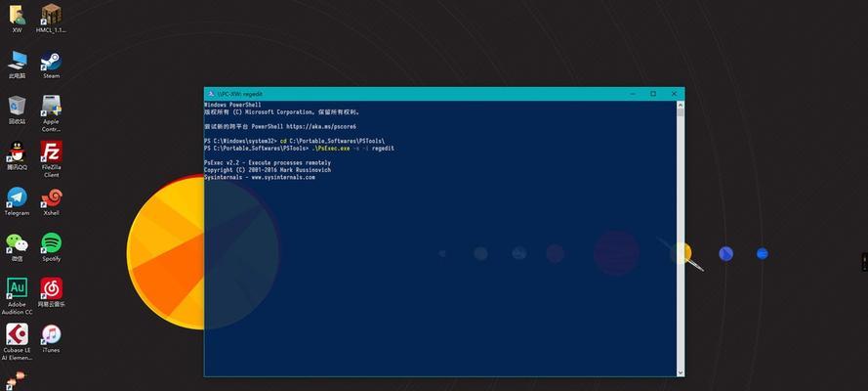
Task: Select the HMCL Minecraft launcher desktop icon
Action: point(51,19)
